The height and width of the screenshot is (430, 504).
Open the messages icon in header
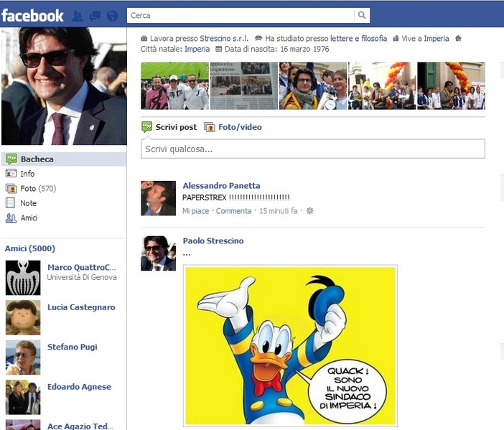(95, 16)
